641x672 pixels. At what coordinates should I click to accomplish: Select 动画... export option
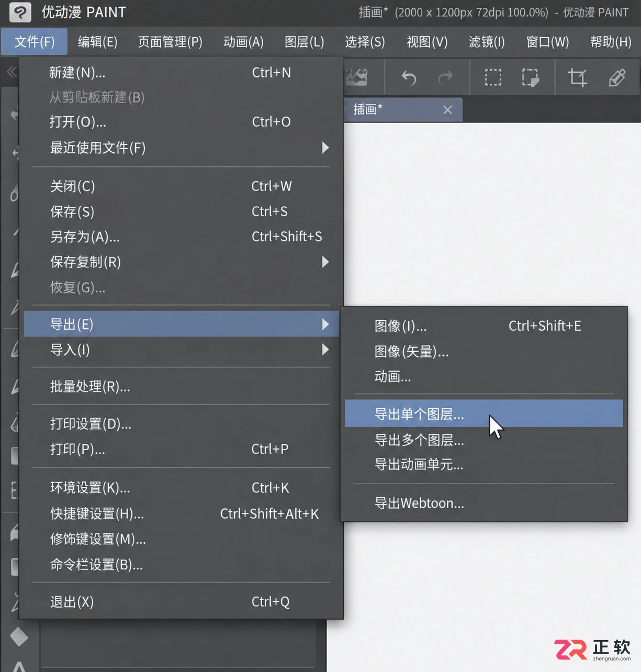tap(484, 376)
